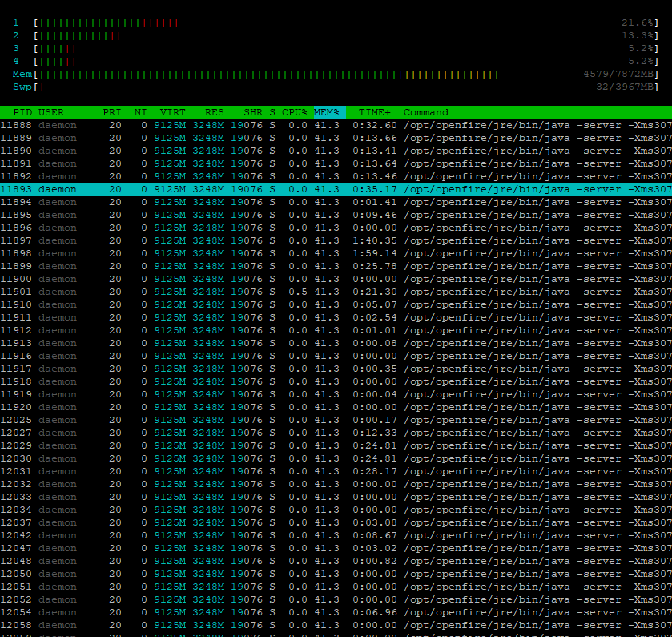
Task: Select process row with PID 12027
Action: point(336,433)
